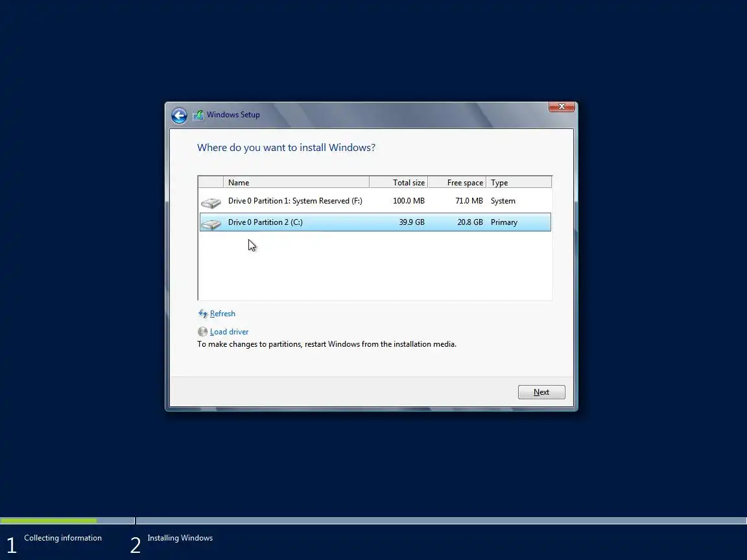Click the 20.8 GB free space cell

470,222
